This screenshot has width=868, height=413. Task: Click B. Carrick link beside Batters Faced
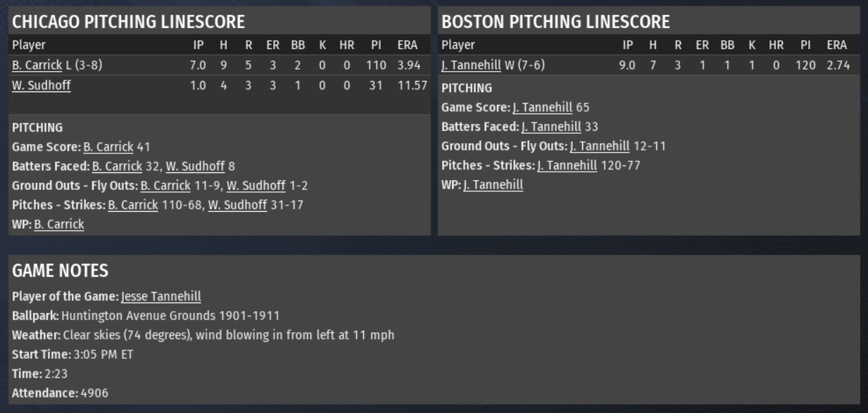(x=117, y=167)
